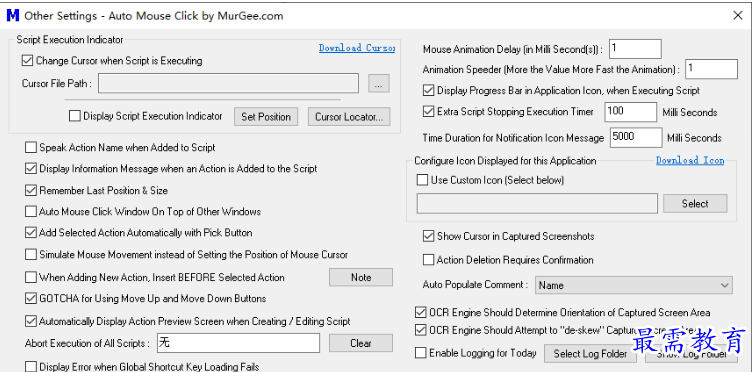Enable Auto Mouse Click Window On Top
The height and width of the screenshot is (372, 754).
(x=31, y=211)
